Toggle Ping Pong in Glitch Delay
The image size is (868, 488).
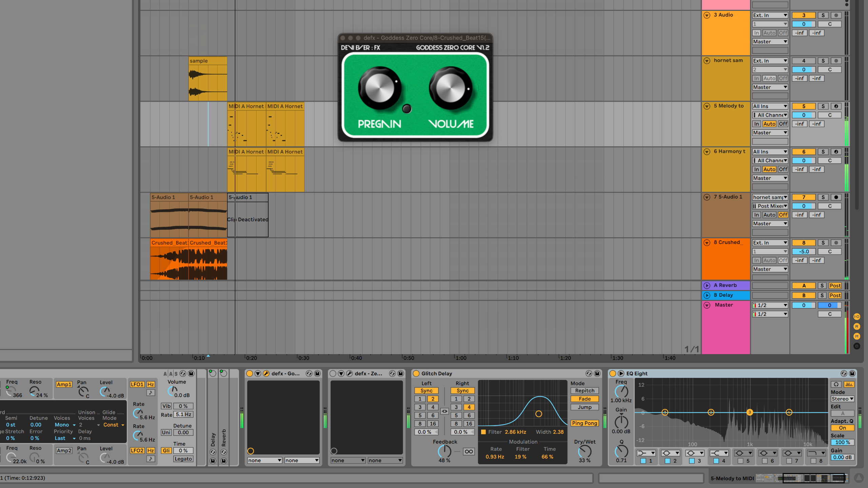(585, 423)
